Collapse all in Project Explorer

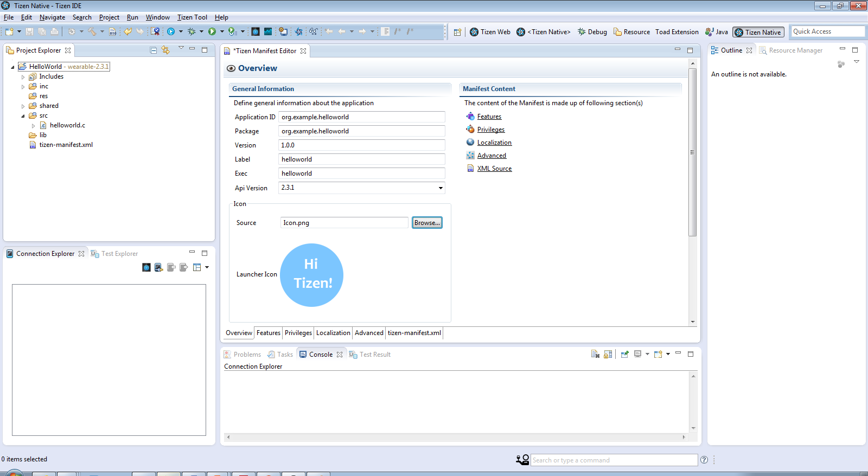point(154,50)
